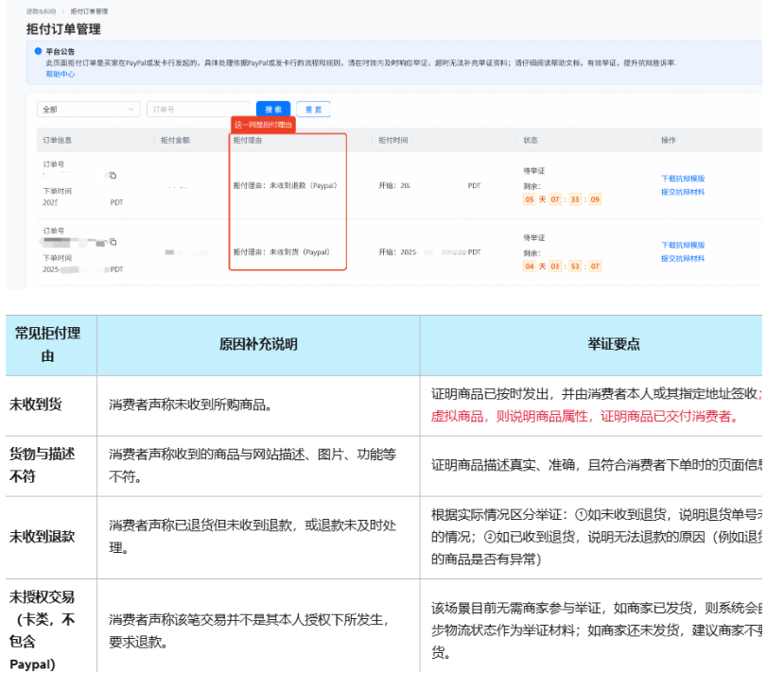Click the 状态 column header
Image resolution: width=784 pixels, height=689 pixels.
531,140
